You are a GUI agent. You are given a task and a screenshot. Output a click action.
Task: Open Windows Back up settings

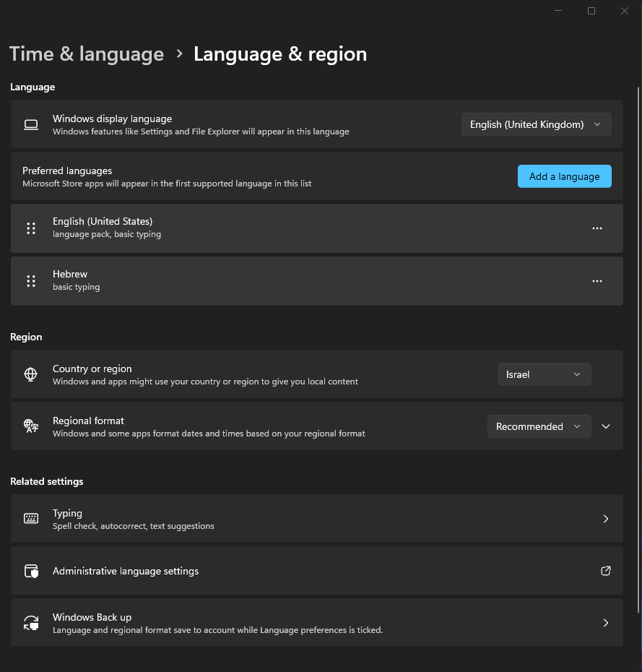316,623
